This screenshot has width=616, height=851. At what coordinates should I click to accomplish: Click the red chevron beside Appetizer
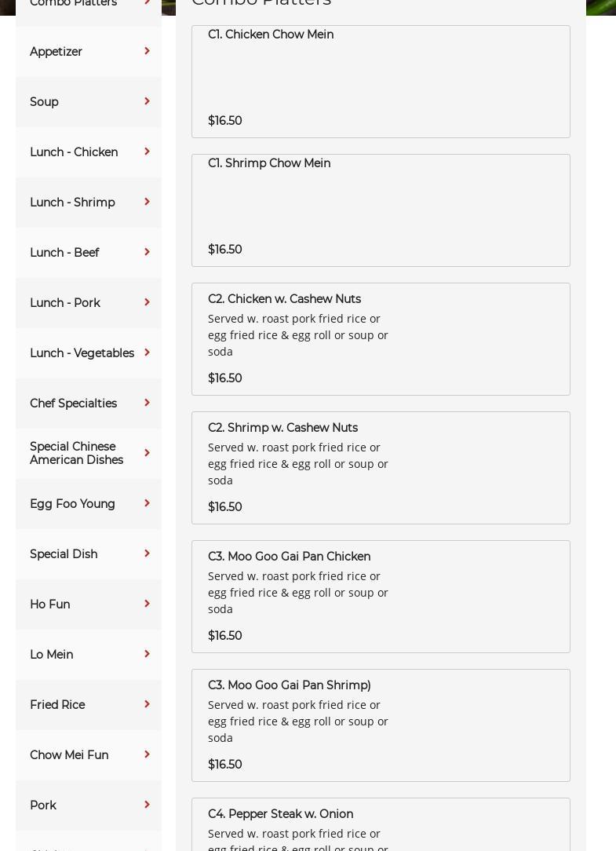tap(147, 52)
